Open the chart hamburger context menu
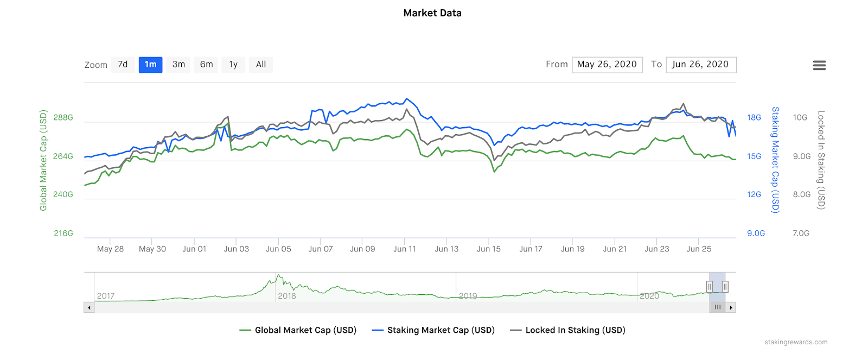Viewport: 868px width, 360px height. 819,65
